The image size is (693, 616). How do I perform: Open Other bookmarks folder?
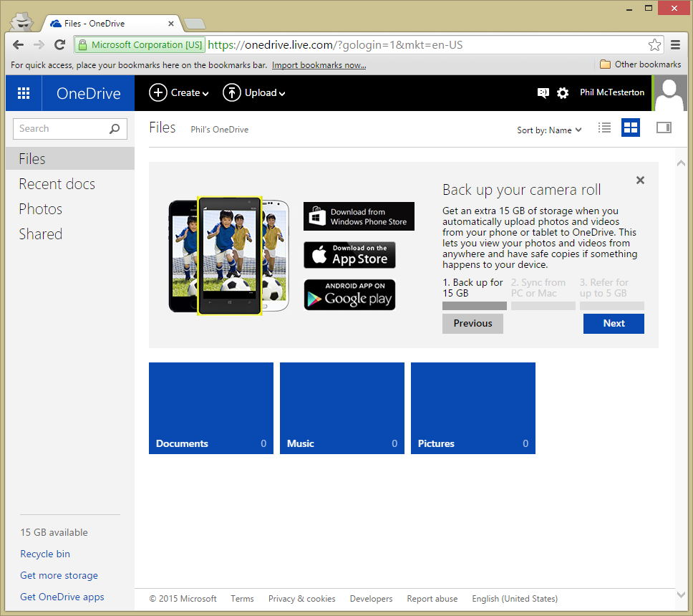point(641,64)
